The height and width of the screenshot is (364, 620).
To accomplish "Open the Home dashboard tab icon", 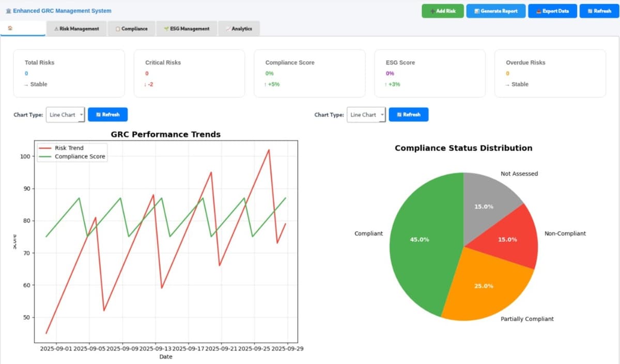I will coord(10,28).
